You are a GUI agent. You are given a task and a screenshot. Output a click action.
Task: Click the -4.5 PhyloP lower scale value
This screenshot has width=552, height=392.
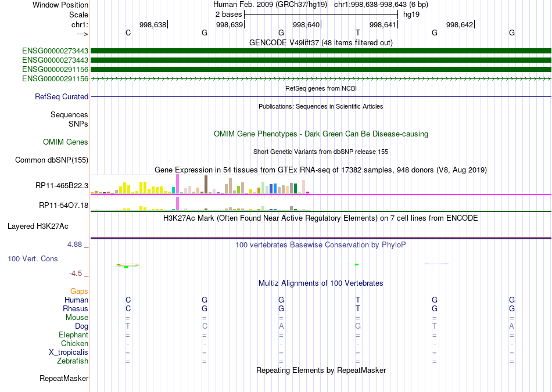(76, 274)
